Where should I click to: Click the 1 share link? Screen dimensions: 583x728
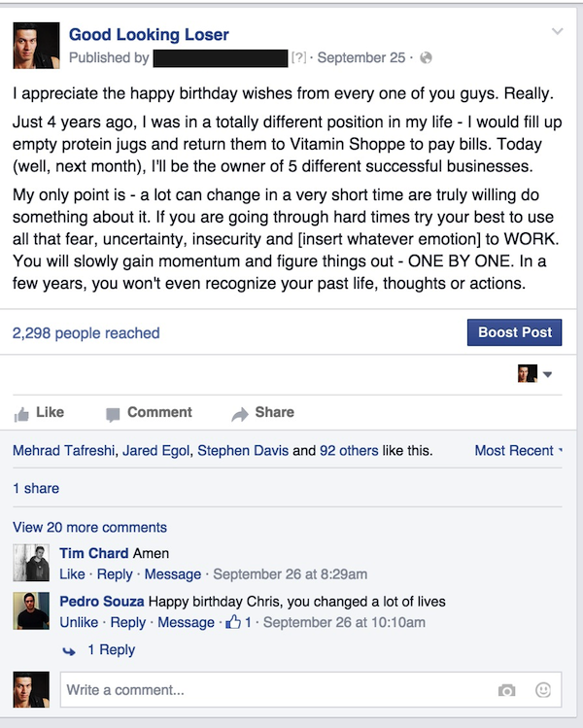pyautogui.click(x=36, y=489)
